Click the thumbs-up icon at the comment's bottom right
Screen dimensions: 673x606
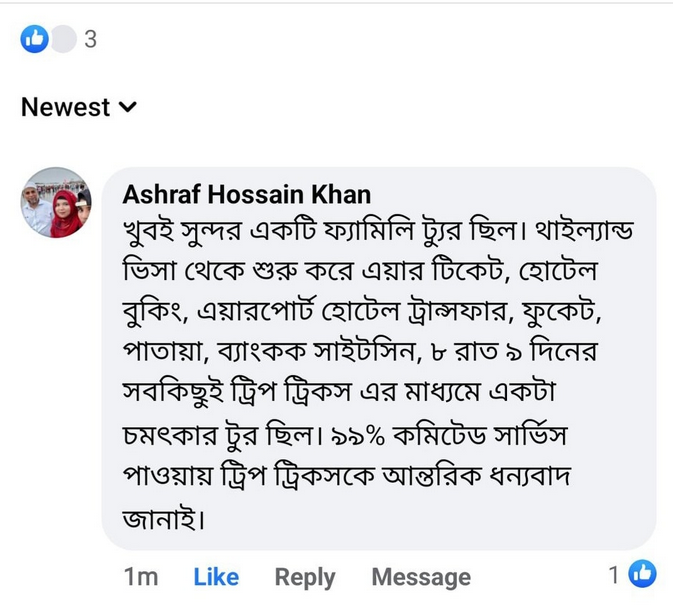tap(641, 574)
